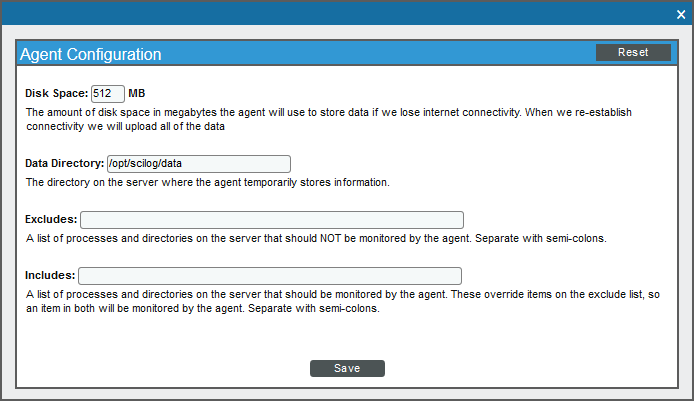Select the Data Directory text field

(x=199, y=164)
